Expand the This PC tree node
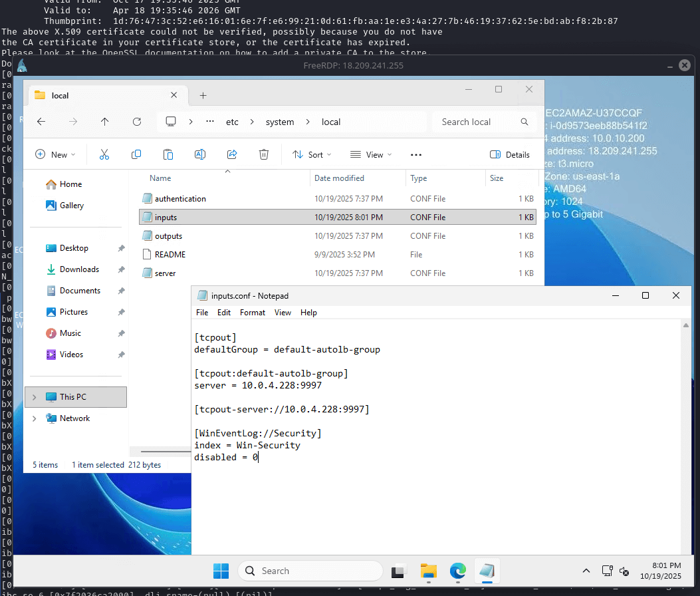 35,397
